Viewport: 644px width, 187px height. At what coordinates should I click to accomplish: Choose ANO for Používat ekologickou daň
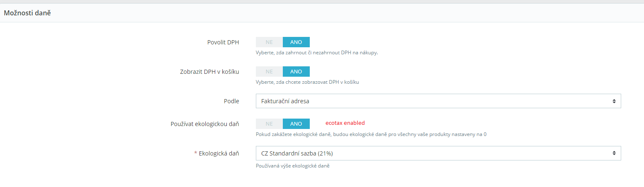296,124
